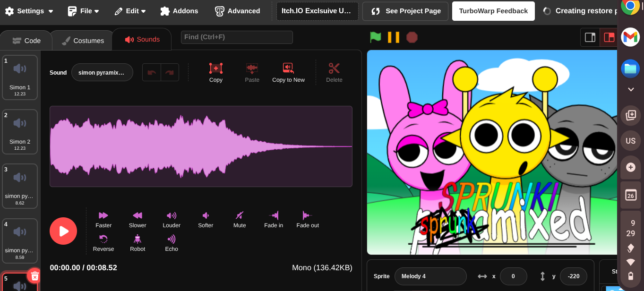
Task: Delete the sound selection with scissors
Action: pyautogui.click(x=334, y=73)
